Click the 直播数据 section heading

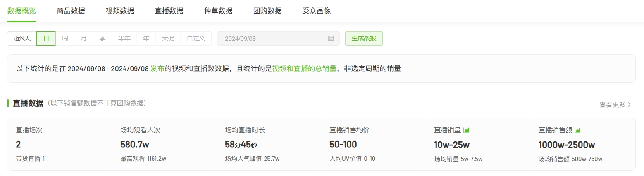(28, 103)
